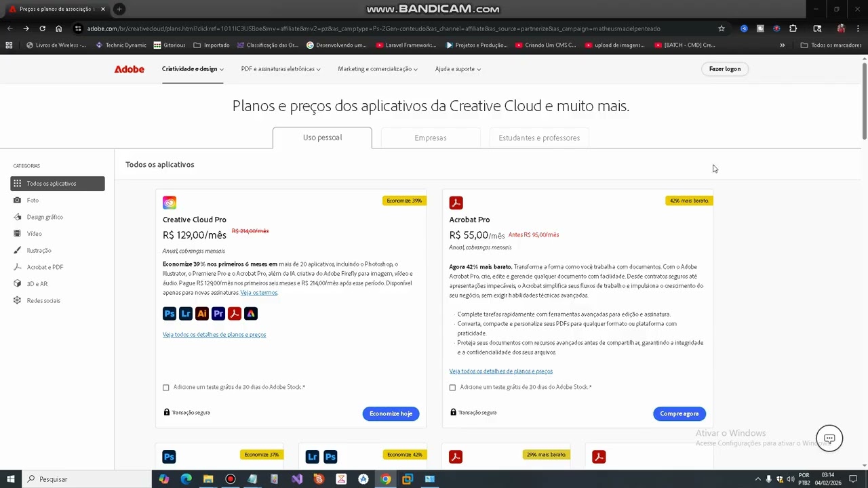Expand the Criatividade e design menu

[193, 69]
